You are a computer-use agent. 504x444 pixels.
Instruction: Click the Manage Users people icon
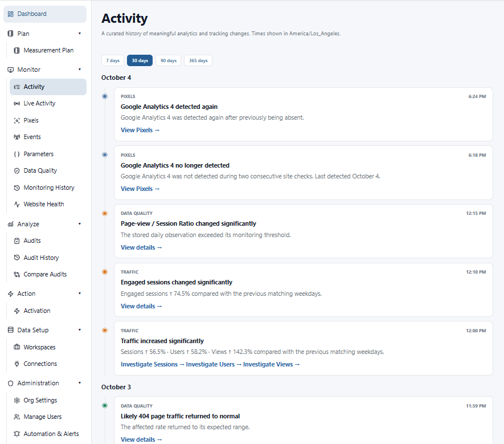[x=17, y=417]
